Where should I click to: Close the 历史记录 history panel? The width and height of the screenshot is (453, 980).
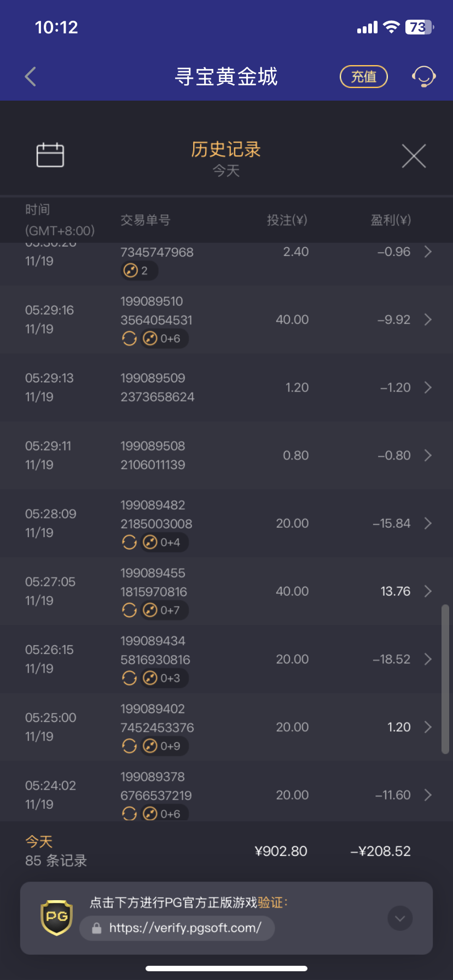click(x=414, y=156)
